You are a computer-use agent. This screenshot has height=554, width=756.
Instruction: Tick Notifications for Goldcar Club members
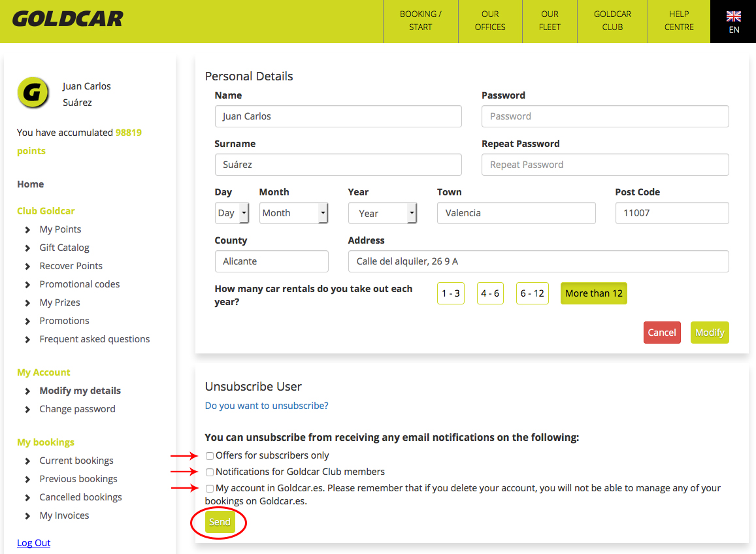(210, 472)
